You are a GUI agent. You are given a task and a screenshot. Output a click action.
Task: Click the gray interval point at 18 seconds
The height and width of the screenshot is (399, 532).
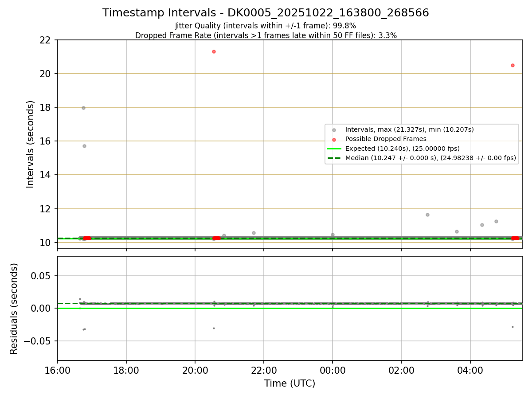pos(83,108)
